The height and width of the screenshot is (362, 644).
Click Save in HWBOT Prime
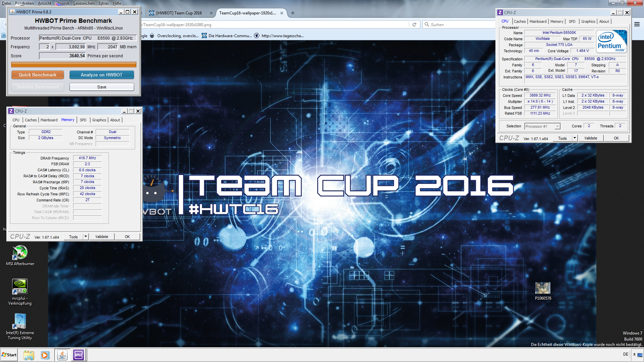click(x=102, y=87)
